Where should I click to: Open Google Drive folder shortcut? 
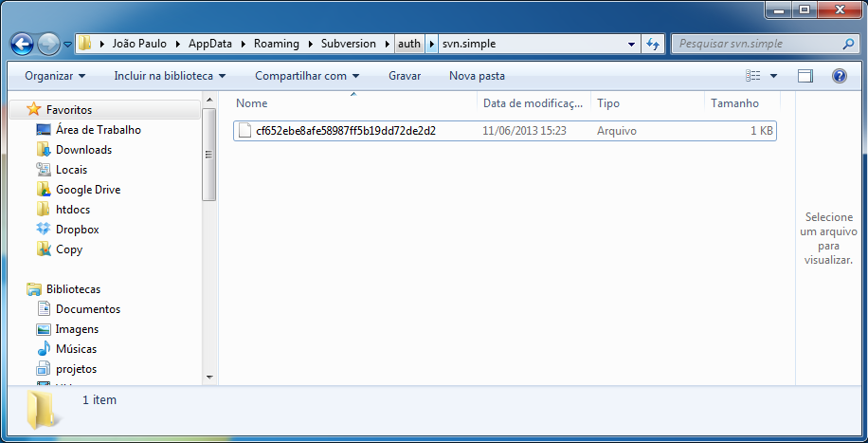coord(88,190)
